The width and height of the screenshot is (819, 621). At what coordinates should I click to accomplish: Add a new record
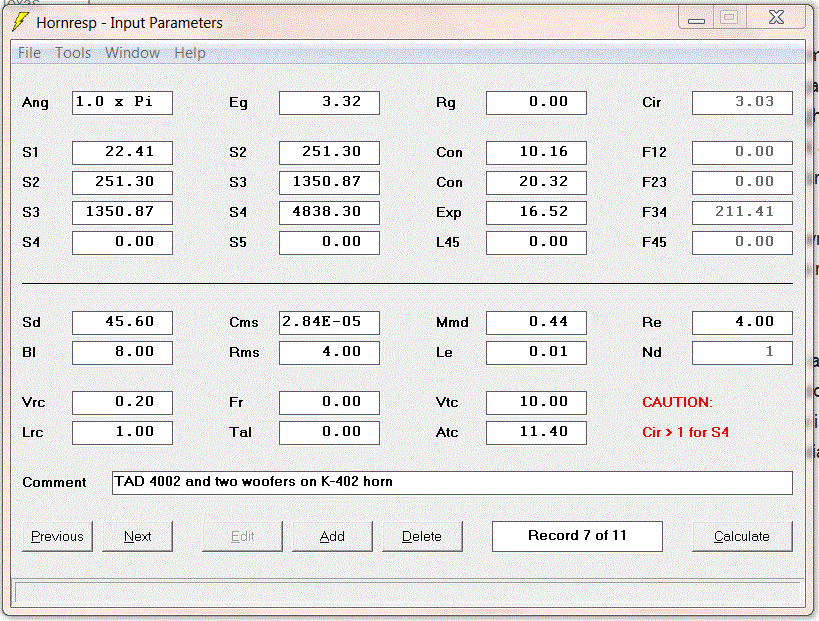332,536
